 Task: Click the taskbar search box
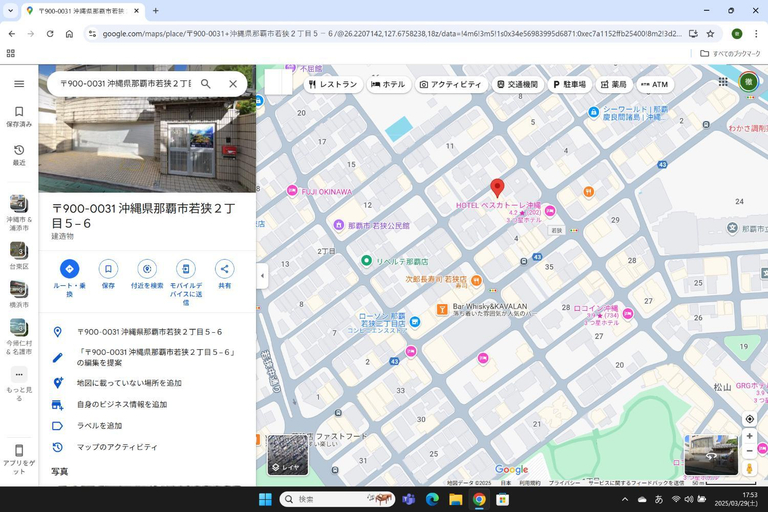click(x=337, y=499)
